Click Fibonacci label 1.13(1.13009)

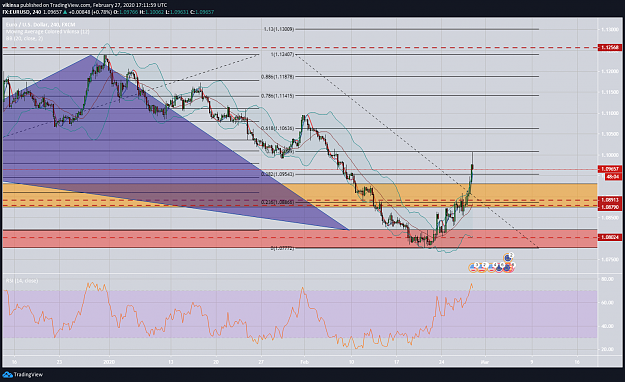[279, 29]
